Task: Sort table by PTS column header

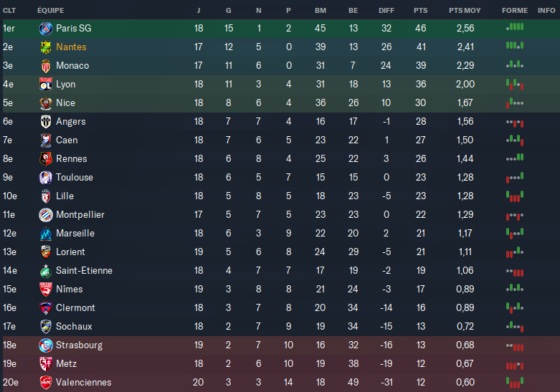Action: [420, 11]
